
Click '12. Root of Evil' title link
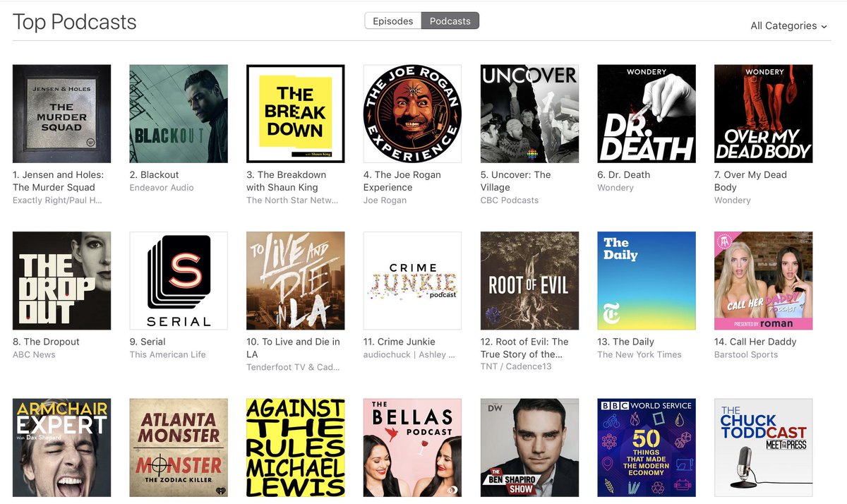(524, 348)
